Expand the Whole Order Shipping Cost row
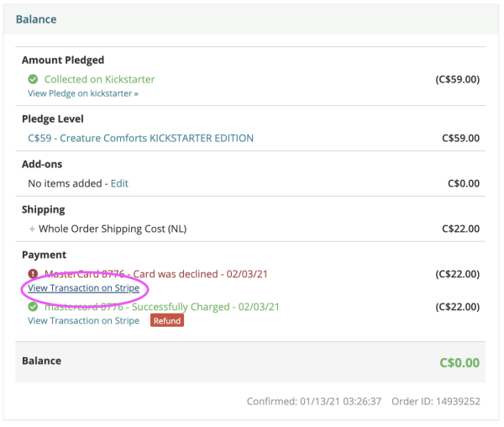 (x=32, y=229)
